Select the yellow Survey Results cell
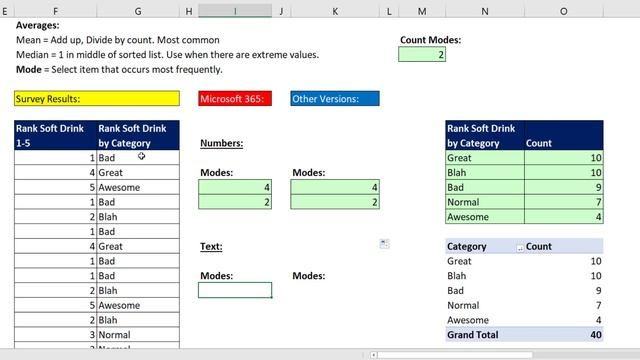Image resolution: width=640 pixels, height=360 pixels. click(97, 98)
